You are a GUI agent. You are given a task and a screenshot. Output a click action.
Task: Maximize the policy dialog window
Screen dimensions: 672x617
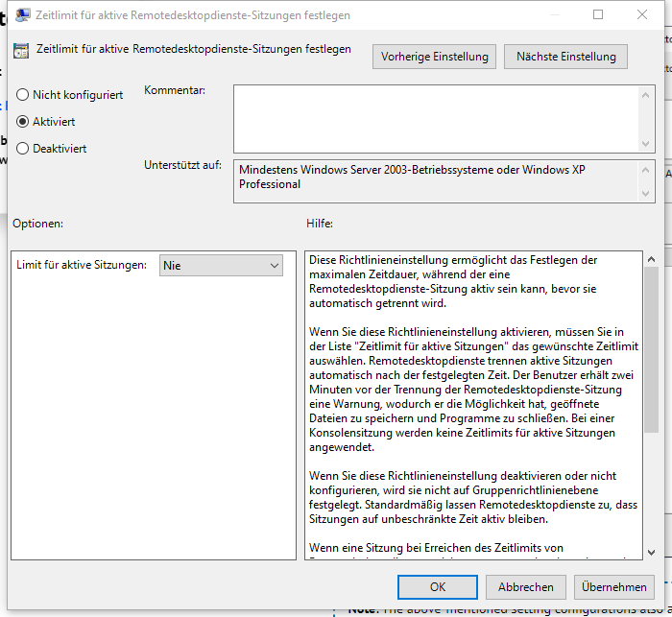pos(598,15)
